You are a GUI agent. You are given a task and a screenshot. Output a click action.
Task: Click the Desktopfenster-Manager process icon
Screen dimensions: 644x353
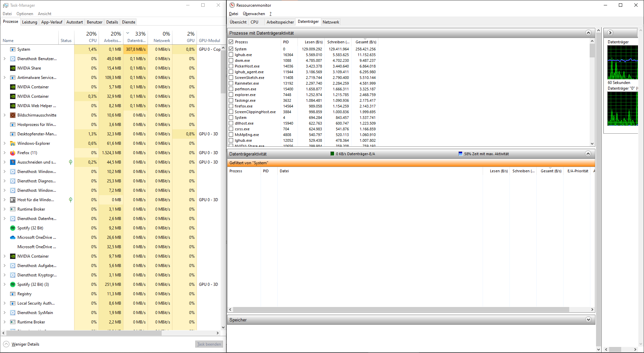click(x=13, y=134)
